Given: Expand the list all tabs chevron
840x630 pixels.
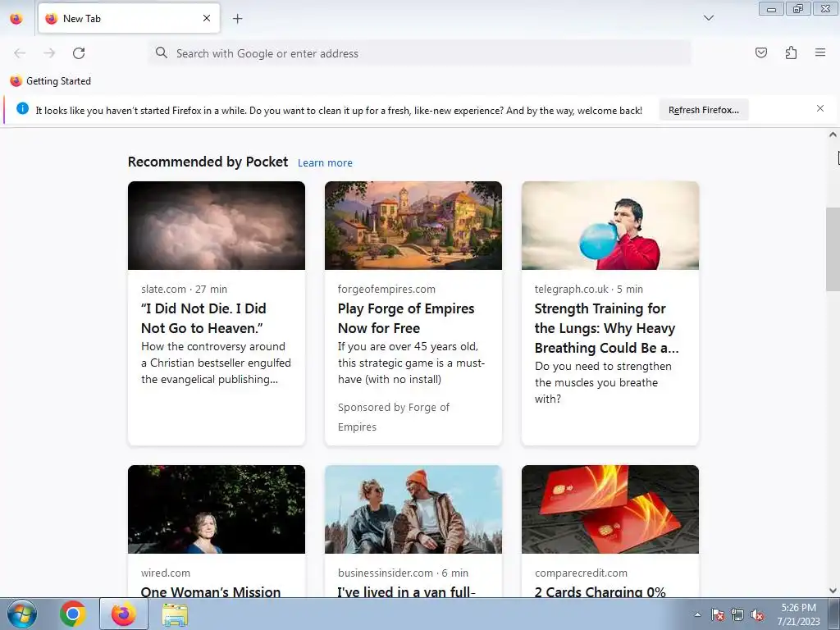Looking at the screenshot, I should click(x=709, y=18).
